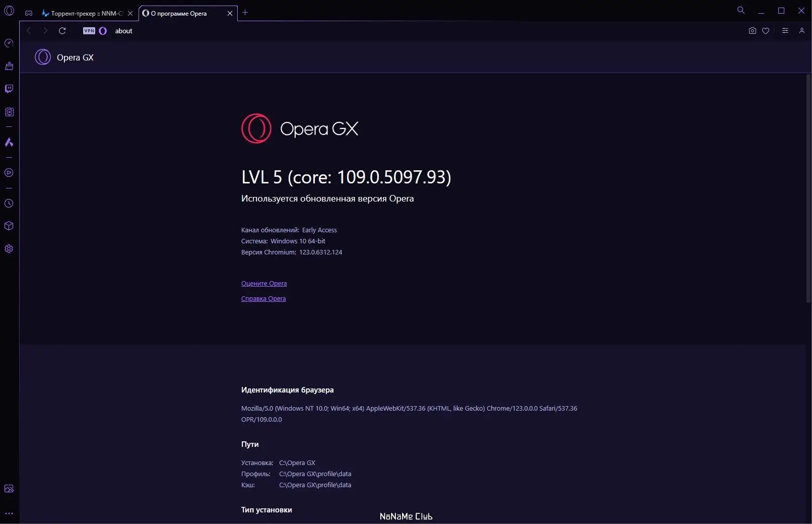Open the Справка Opera help link
The width and height of the screenshot is (812, 524).
click(263, 299)
